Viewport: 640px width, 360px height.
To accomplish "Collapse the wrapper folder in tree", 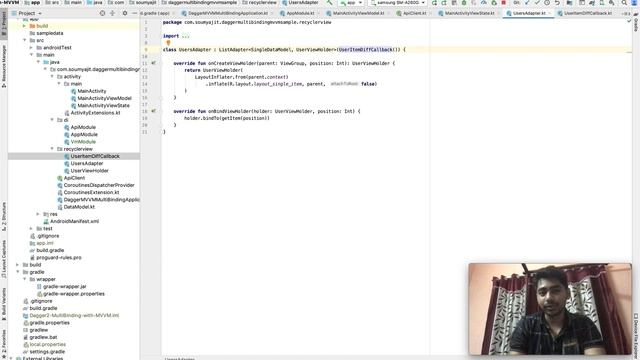I will (25, 279).
